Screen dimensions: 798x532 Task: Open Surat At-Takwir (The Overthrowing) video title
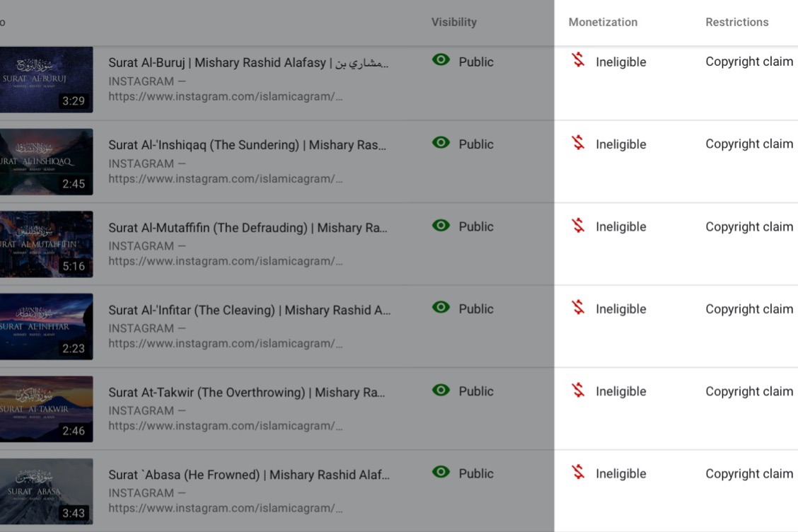coord(247,392)
